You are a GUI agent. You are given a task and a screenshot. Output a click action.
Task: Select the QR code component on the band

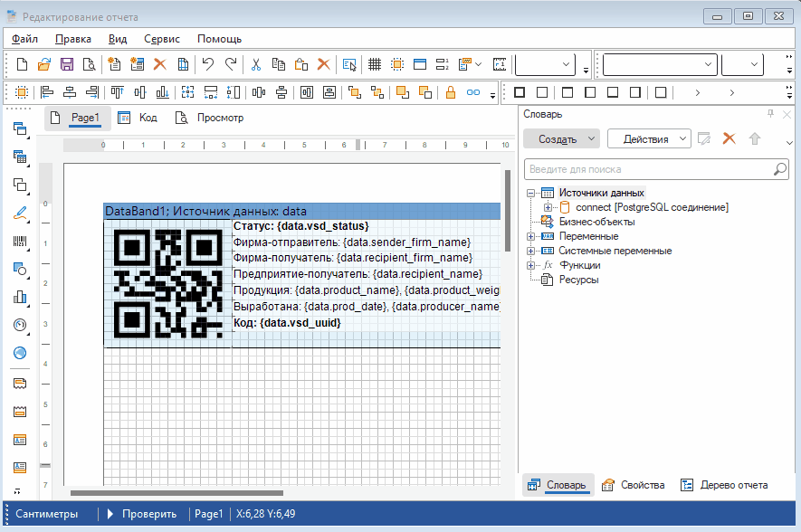pyautogui.click(x=167, y=284)
